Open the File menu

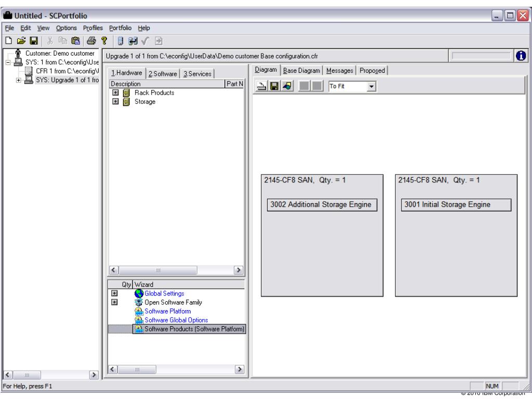9,28
